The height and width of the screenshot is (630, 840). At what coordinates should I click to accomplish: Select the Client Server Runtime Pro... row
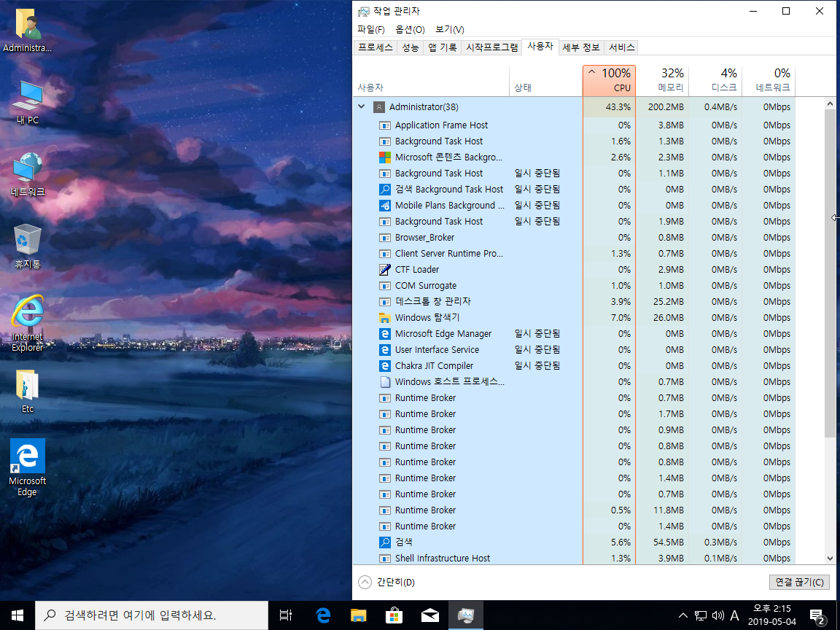click(x=574, y=254)
